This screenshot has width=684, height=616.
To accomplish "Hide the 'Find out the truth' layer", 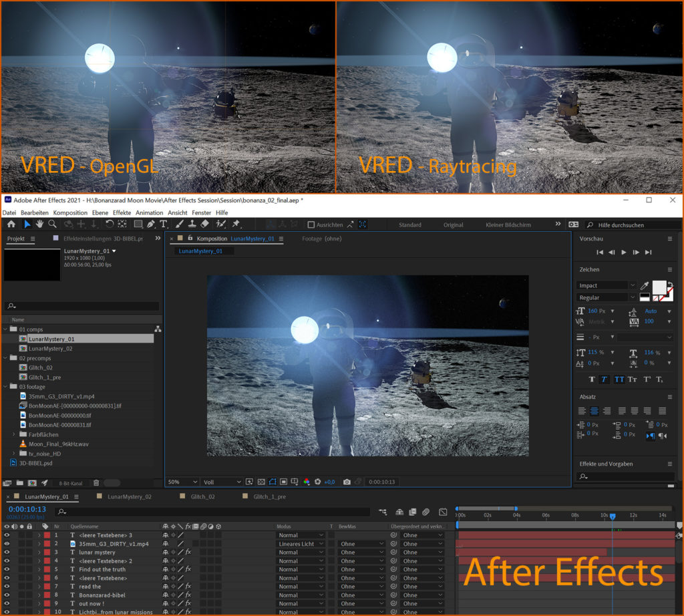I will tap(7, 569).
